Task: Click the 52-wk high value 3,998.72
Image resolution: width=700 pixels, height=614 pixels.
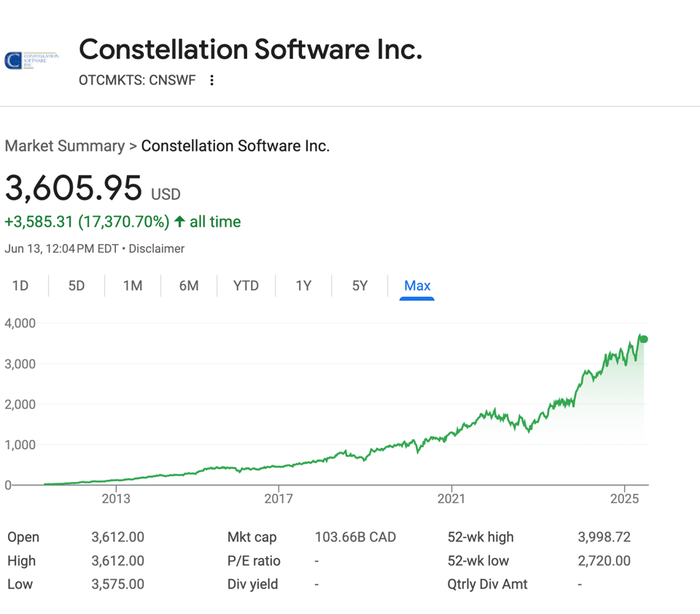Action: (x=604, y=537)
